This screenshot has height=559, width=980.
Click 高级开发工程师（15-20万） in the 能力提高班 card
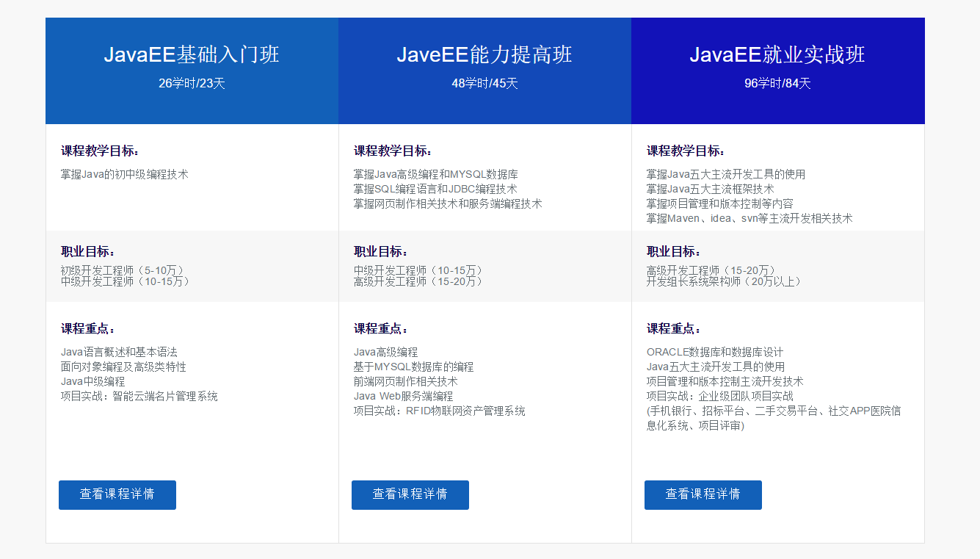click(421, 281)
